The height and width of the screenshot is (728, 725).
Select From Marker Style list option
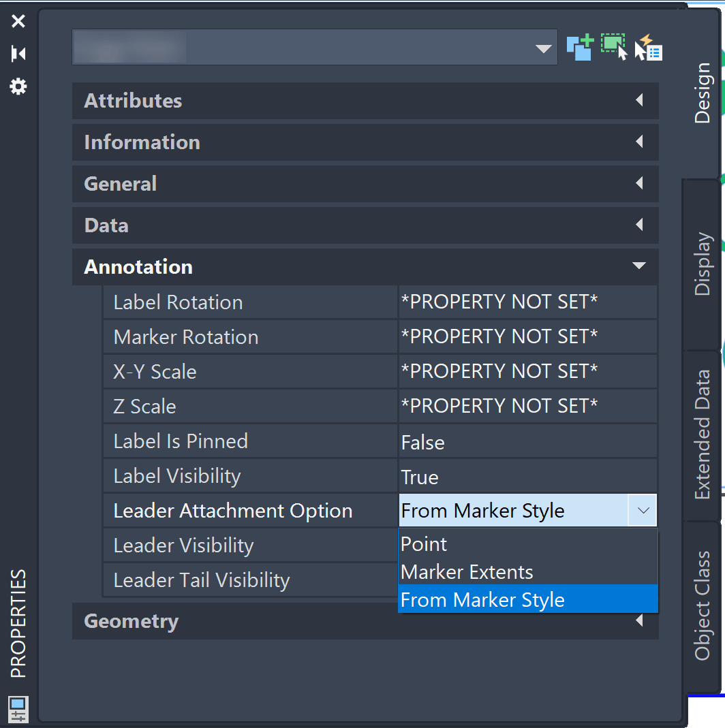[x=528, y=599]
